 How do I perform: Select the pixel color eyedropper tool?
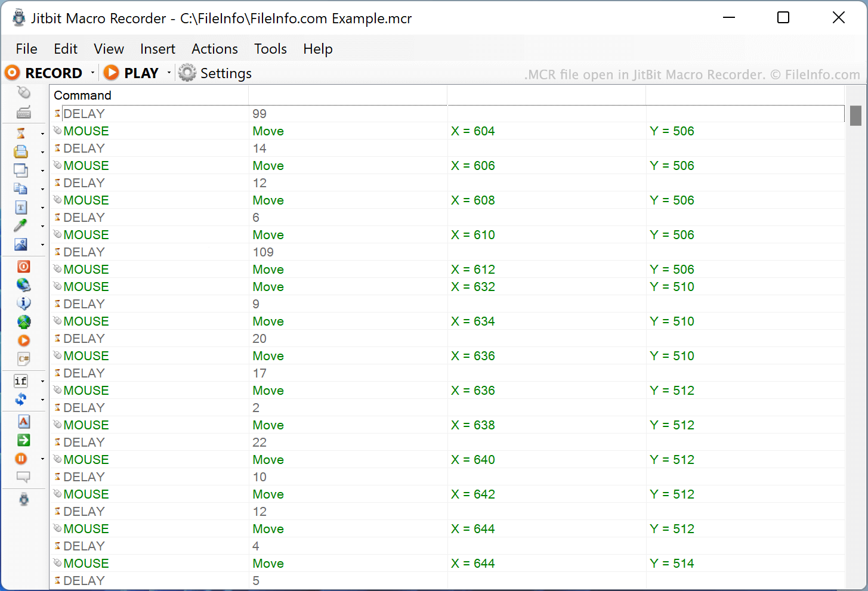click(21, 225)
